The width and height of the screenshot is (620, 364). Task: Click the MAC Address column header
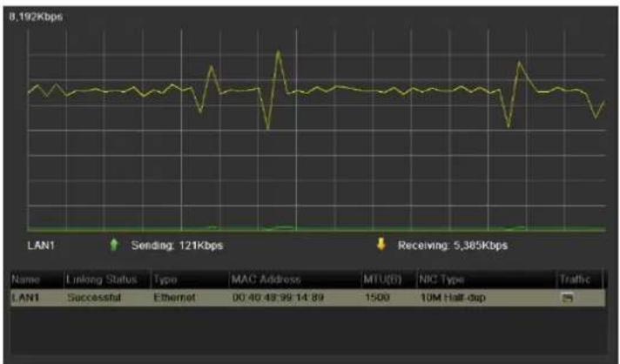266,280
